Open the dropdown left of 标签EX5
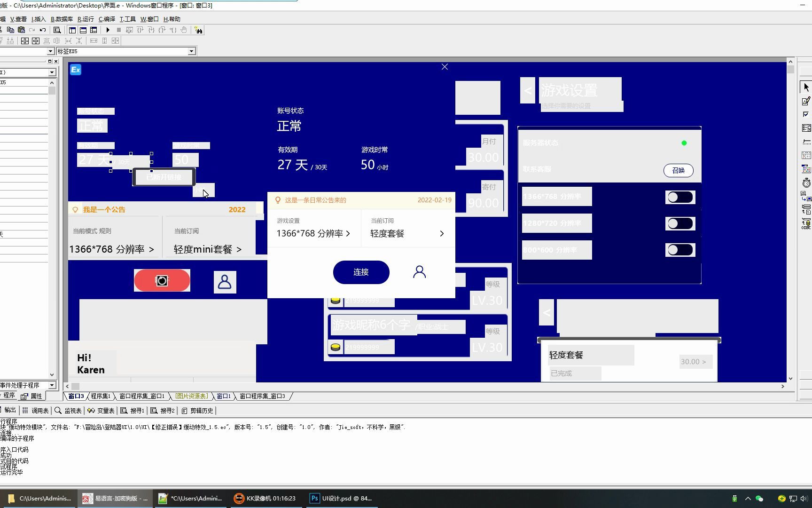This screenshot has width=812, height=508. 51,51
